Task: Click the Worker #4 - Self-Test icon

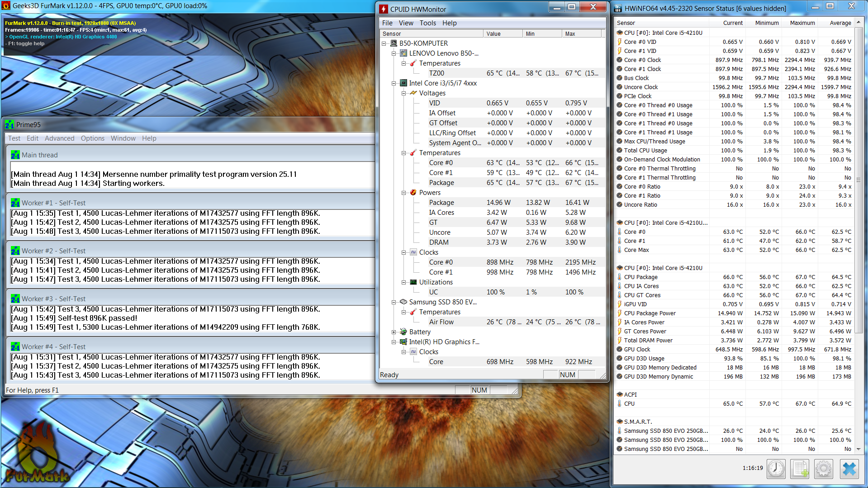Action: (x=15, y=347)
